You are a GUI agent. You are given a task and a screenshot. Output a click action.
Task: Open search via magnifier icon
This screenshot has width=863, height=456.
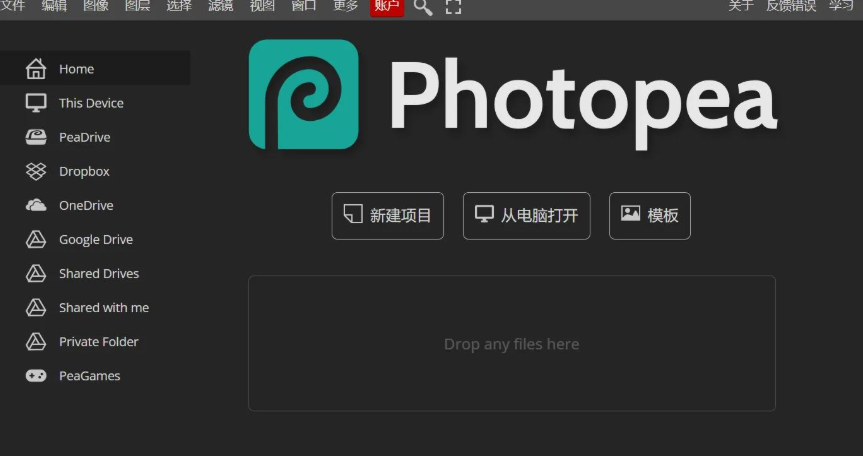(423, 7)
